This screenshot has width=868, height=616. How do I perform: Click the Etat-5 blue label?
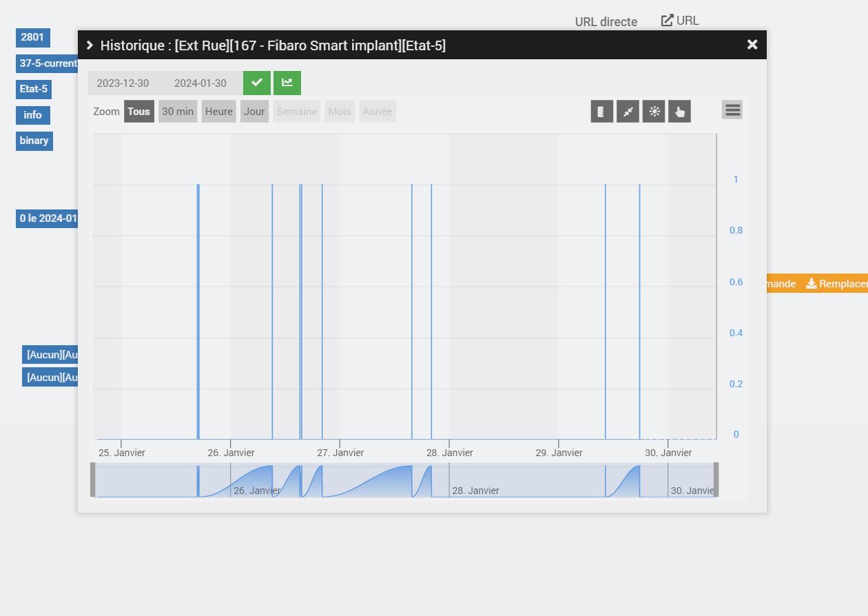click(x=34, y=89)
